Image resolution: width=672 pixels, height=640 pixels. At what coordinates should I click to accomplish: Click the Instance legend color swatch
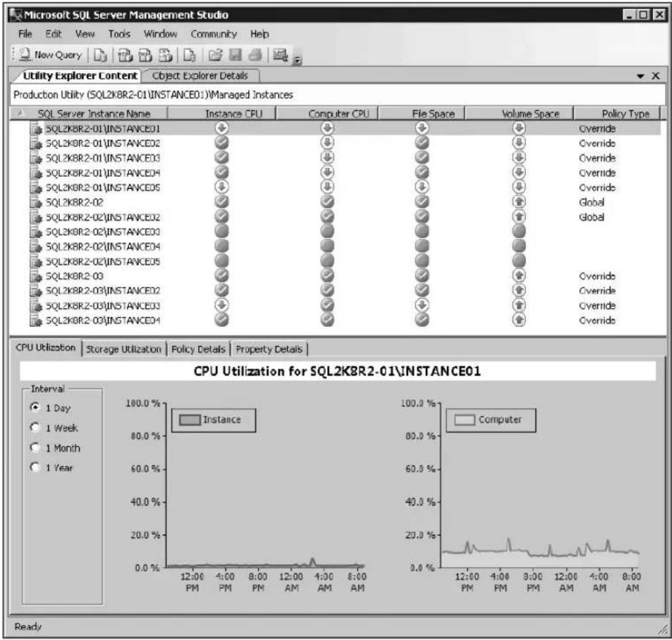coord(190,420)
